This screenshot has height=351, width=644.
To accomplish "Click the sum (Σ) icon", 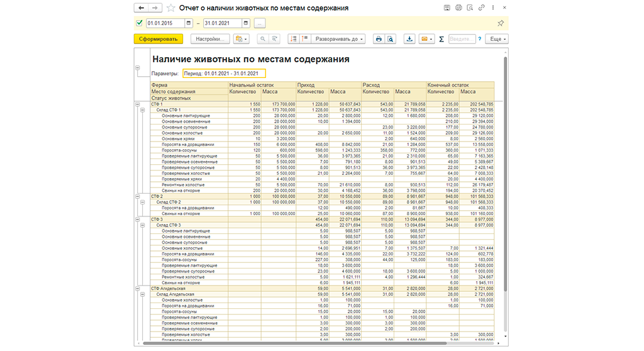I will pos(441,39).
